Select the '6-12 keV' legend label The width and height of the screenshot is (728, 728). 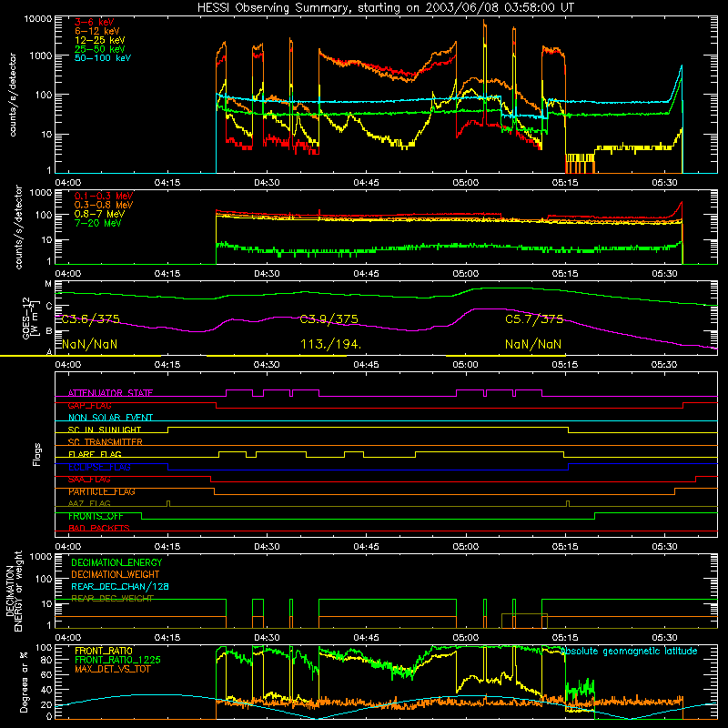97,31
